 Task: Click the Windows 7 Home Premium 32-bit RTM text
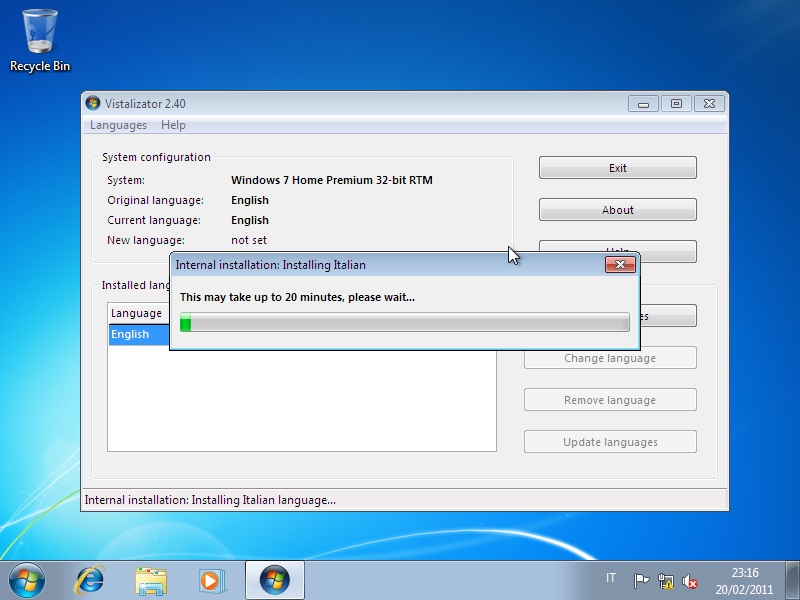[x=332, y=180]
